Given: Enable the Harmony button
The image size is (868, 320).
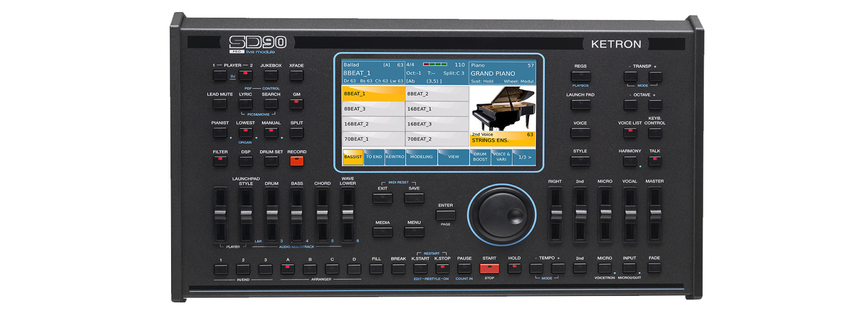Looking at the screenshot, I should tap(630, 161).
